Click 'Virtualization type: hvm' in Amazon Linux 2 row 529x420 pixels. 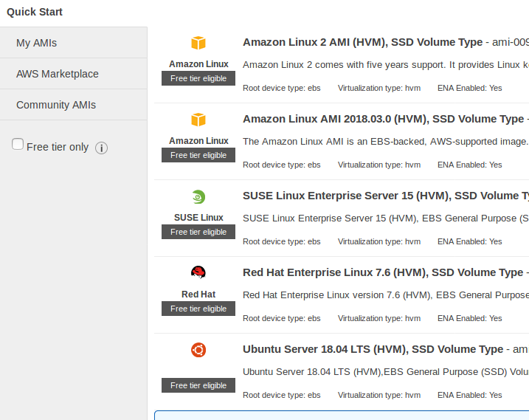tap(379, 88)
